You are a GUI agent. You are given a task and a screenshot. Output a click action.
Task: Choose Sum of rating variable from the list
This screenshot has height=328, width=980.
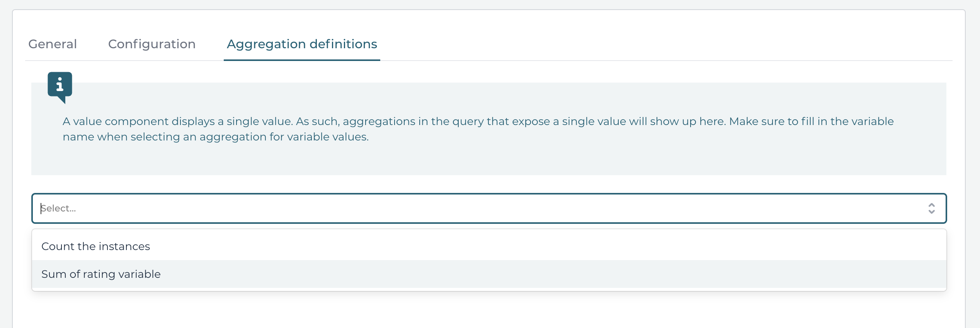point(101,274)
